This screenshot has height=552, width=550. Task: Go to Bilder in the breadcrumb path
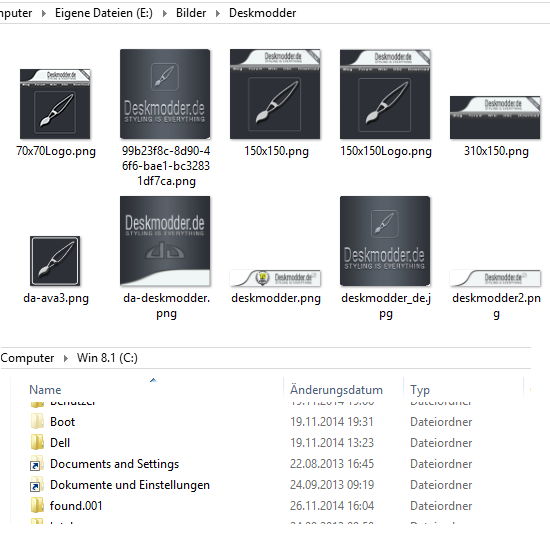(x=191, y=13)
